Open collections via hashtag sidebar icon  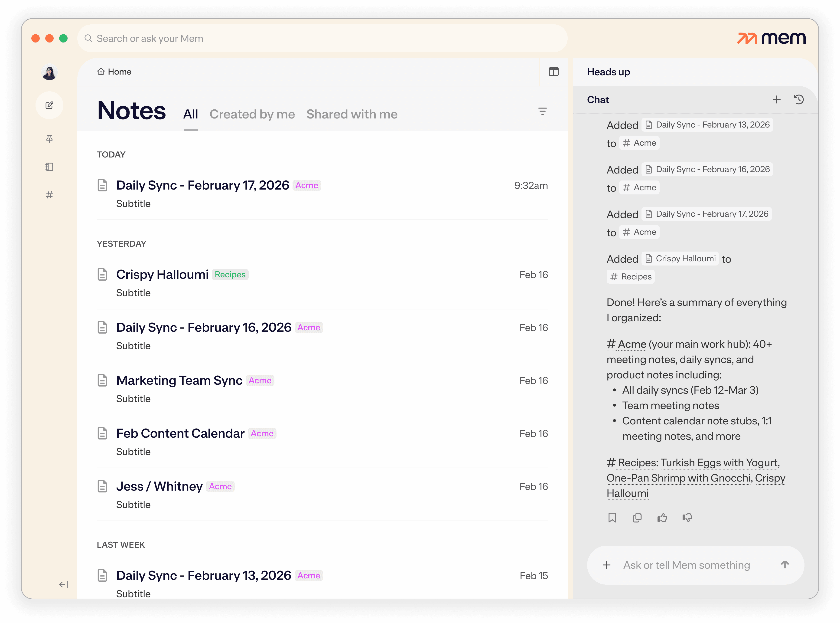[49, 195]
